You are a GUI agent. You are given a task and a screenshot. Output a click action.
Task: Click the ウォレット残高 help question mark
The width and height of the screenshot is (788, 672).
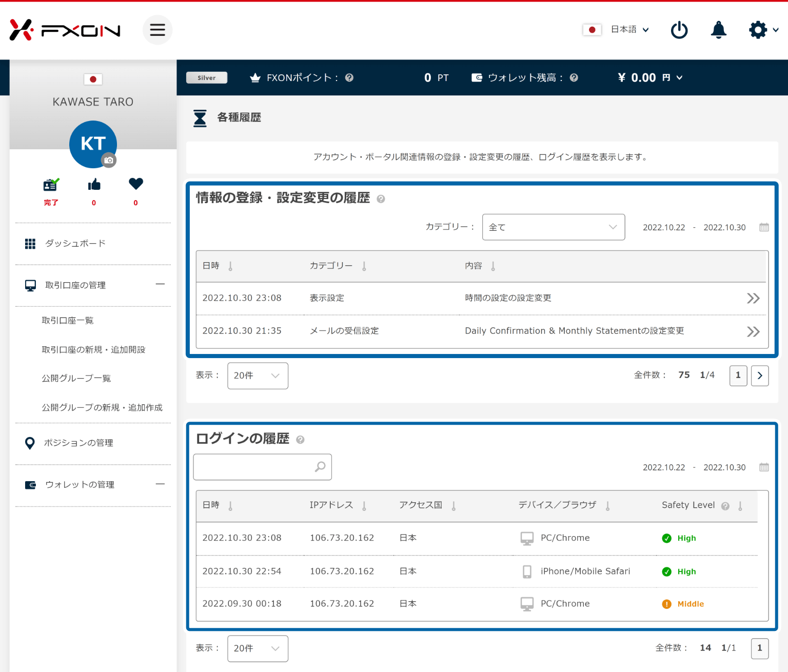[574, 77]
